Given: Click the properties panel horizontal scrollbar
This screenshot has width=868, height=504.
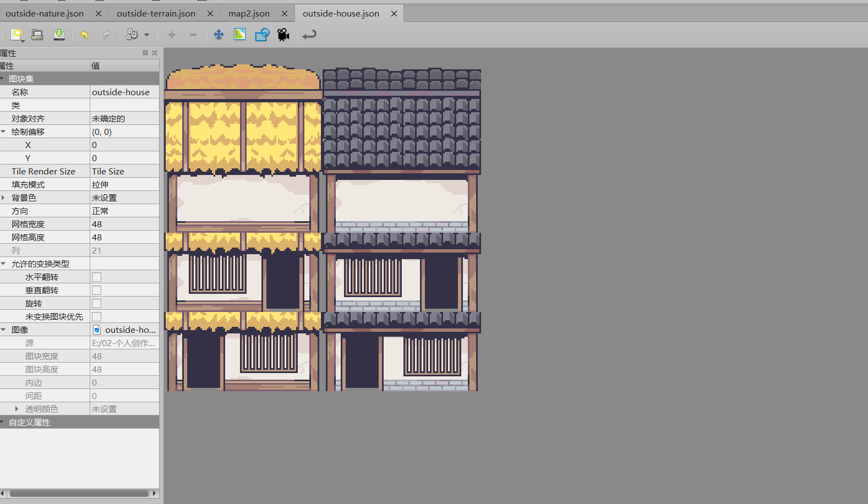Looking at the screenshot, I should (x=79, y=494).
